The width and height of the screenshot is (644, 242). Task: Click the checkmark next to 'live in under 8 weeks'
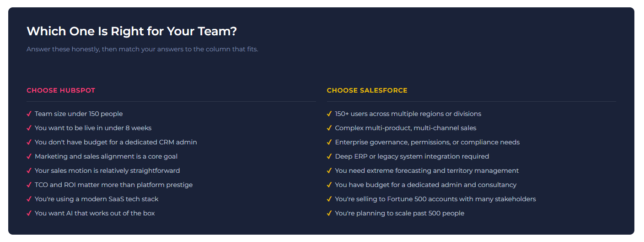click(29, 128)
